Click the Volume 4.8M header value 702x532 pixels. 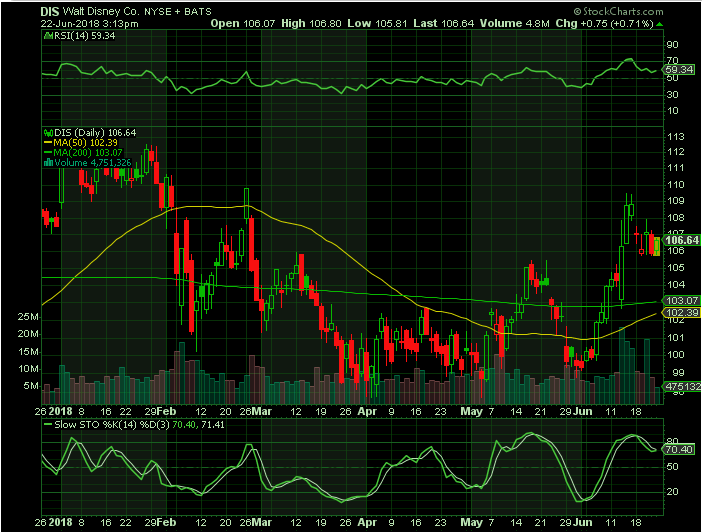tap(514, 24)
